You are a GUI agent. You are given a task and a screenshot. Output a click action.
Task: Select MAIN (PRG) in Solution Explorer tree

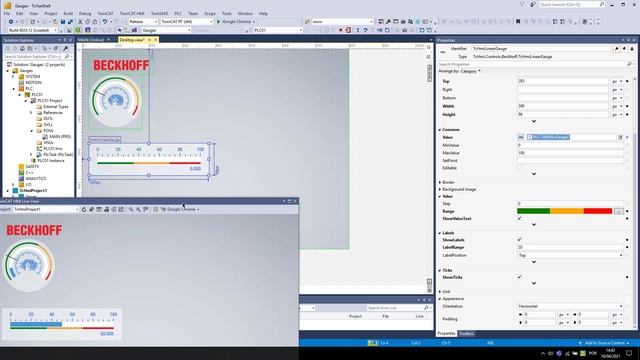[x=60, y=137]
